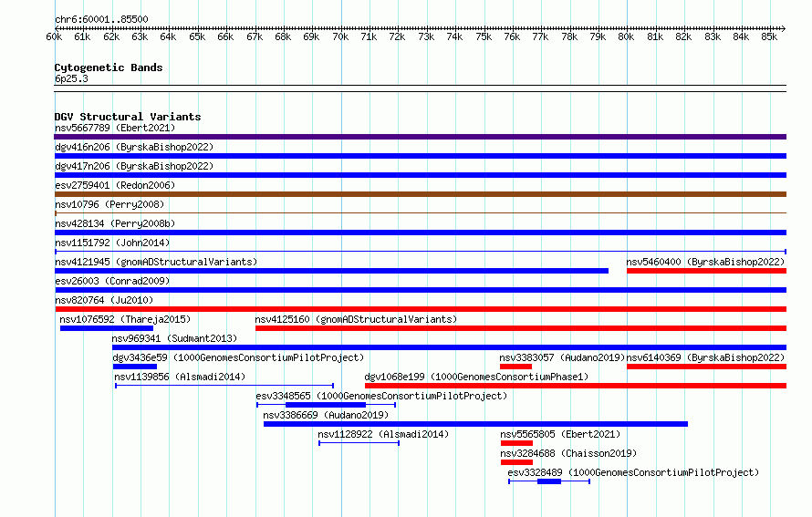The width and height of the screenshot is (812, 517).
Task: Click the 75k position on ruler
Action: click(x=484, y=36)
